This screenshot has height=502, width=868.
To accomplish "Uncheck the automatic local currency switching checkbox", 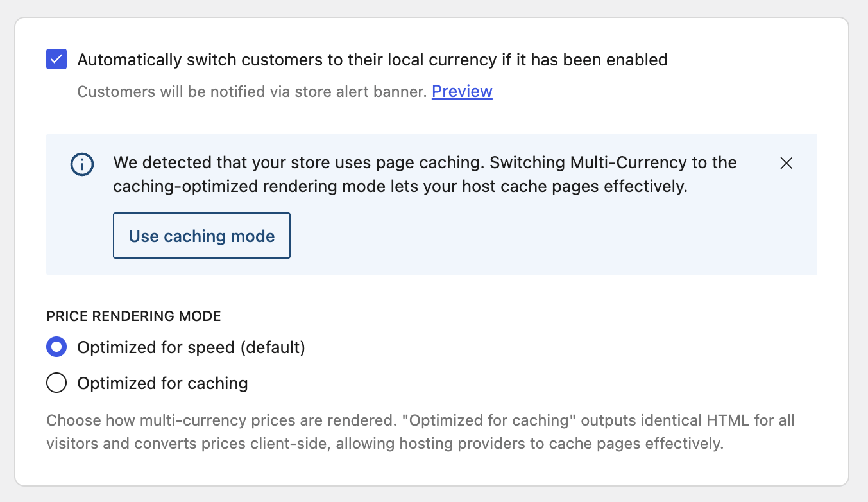I will click(56, 60).
